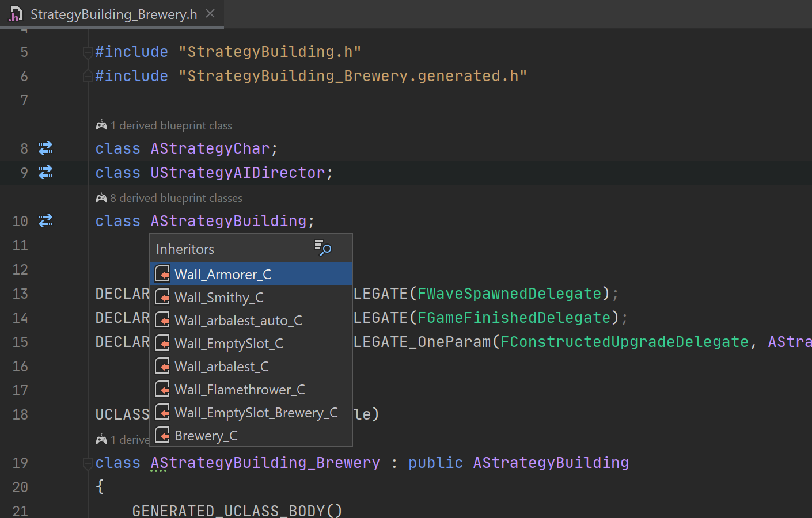
Task: Select Wall_Flamethrower_C in the Inheritors list
Action: 251,389
